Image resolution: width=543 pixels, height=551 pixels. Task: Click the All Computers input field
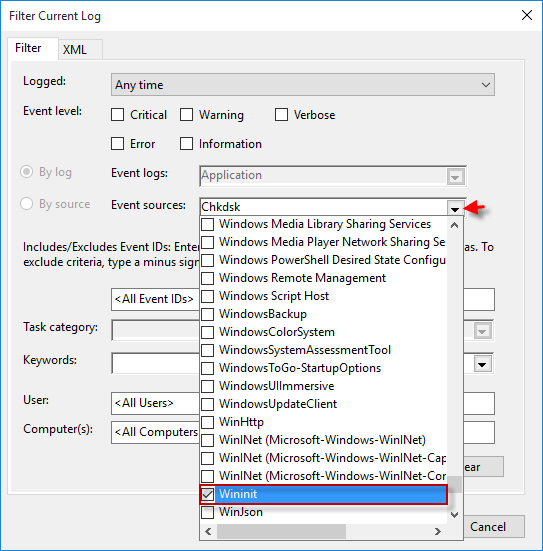coord(155,432)
